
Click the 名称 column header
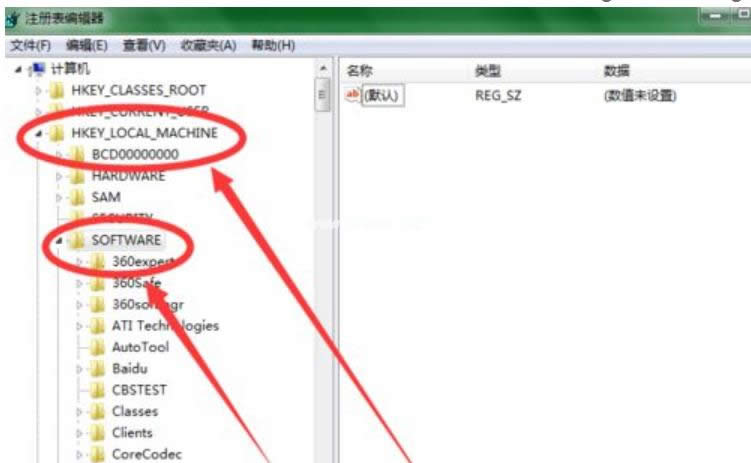(360, 71)
